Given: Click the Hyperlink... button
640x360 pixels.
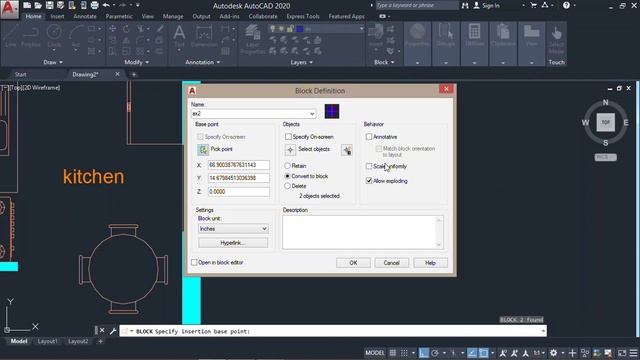Looking at the screenshot, I should tap(233, 243).
